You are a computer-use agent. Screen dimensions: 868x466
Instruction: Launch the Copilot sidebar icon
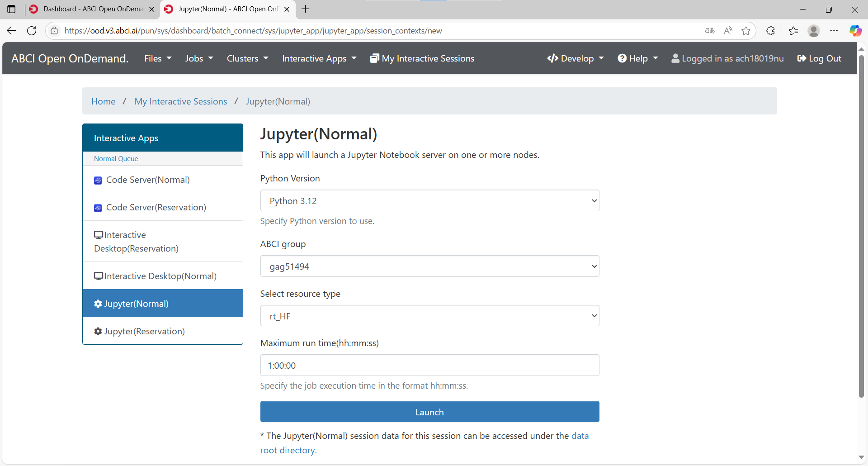point(855,31)
